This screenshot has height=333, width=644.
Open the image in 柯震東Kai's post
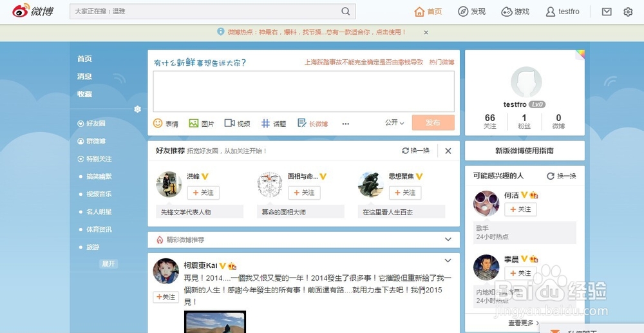point(215,322)
